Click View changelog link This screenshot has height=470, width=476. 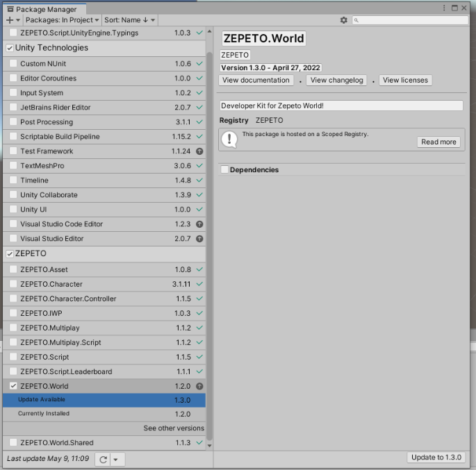tap(336, 80)
